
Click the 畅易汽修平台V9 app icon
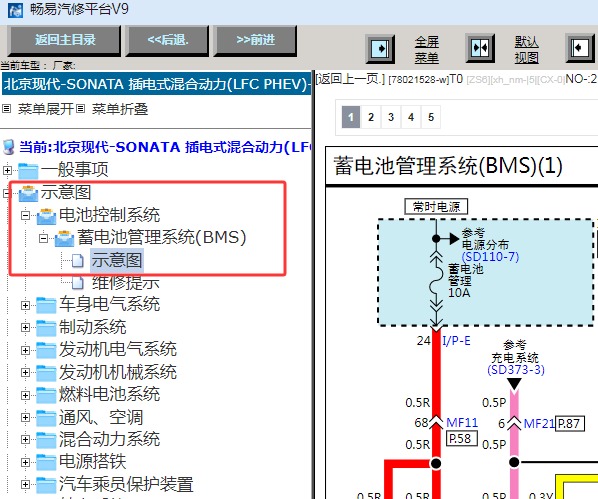click(15, 10)
